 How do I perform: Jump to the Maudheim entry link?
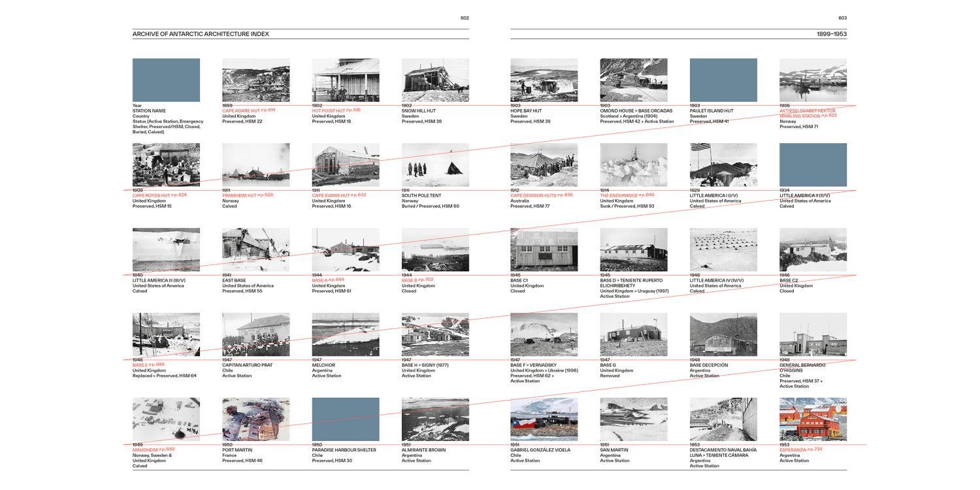153,449
